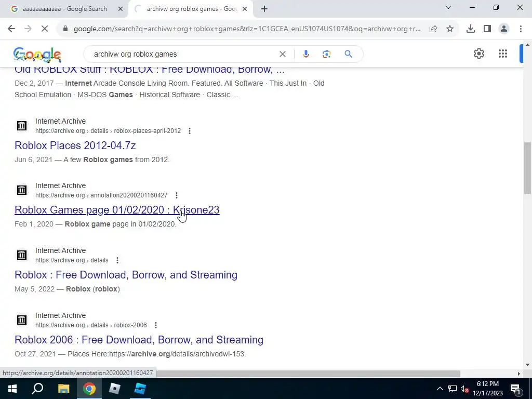Open Windows notification center

pos(515,389)
